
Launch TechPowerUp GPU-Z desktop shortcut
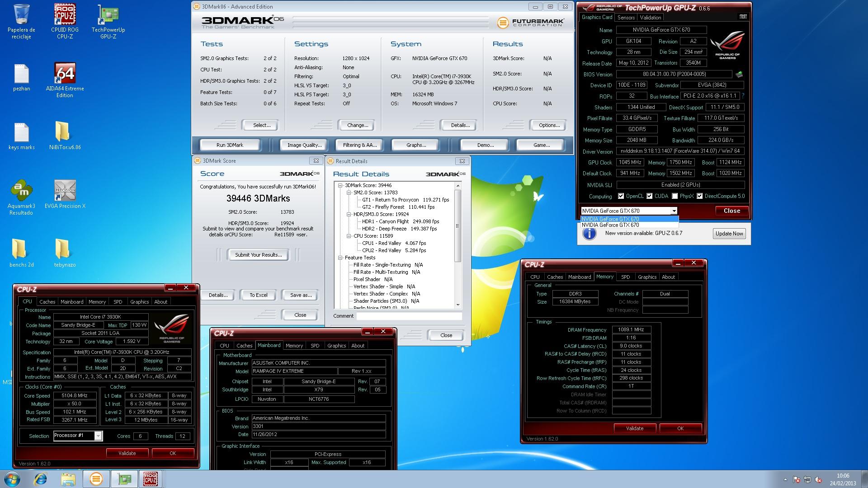(108, 21)
